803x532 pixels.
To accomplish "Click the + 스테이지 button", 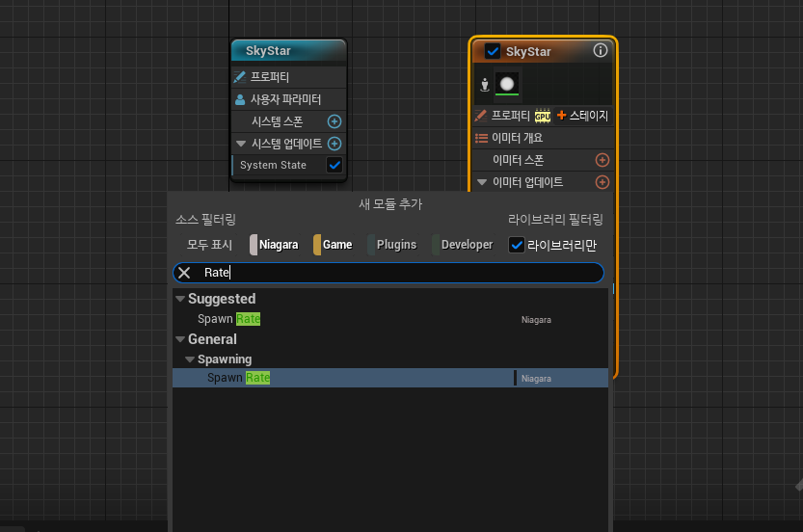I will 583,116.
